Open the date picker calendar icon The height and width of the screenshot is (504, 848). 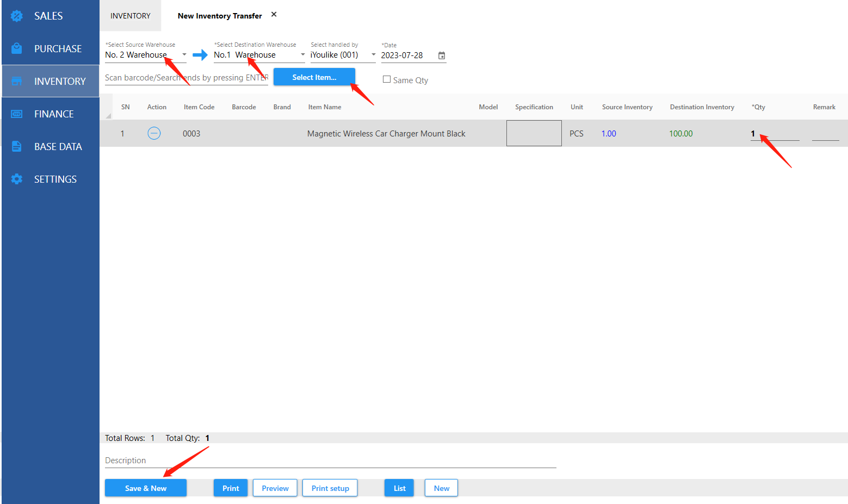coord(442,55)
